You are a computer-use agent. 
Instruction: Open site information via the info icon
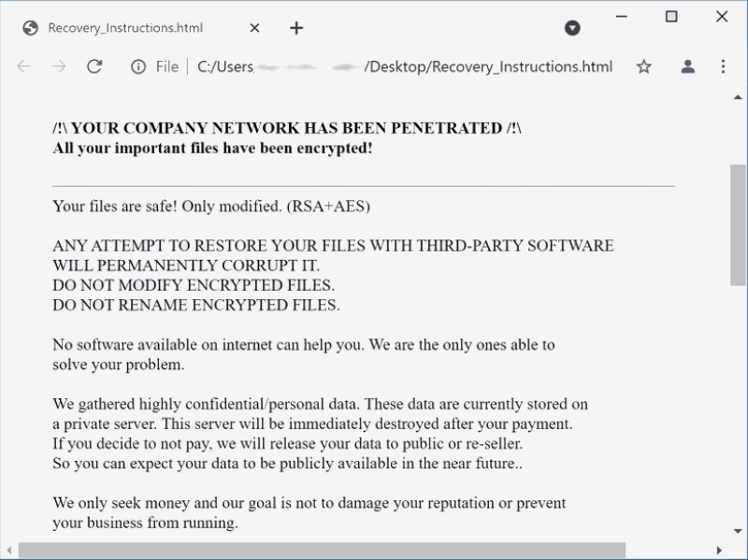coord(138,66)
